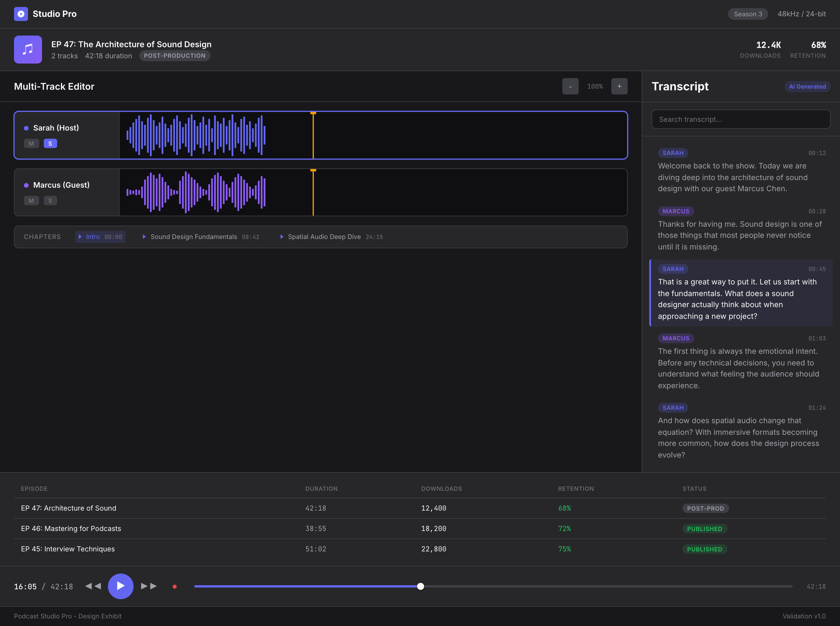Click the Search transcript input field
Viewport: 840px width, 626px height.
[740, 119]
